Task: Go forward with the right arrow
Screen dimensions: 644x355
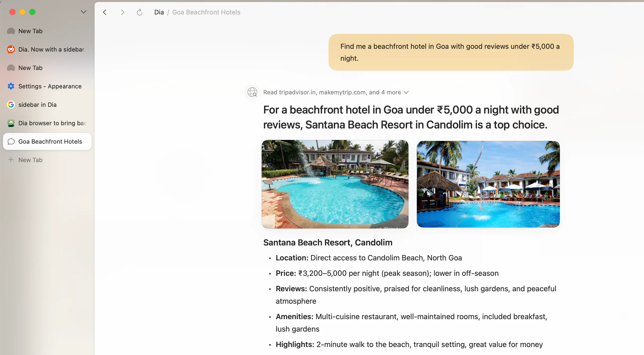Action: click(122, 12)
